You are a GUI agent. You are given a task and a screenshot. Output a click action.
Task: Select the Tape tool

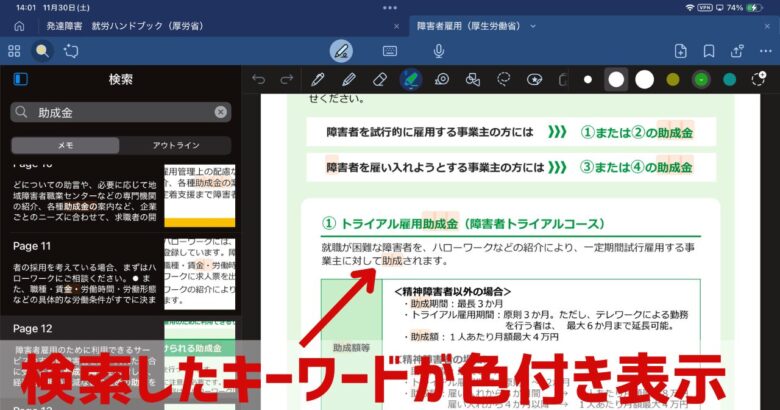(442, 80)
